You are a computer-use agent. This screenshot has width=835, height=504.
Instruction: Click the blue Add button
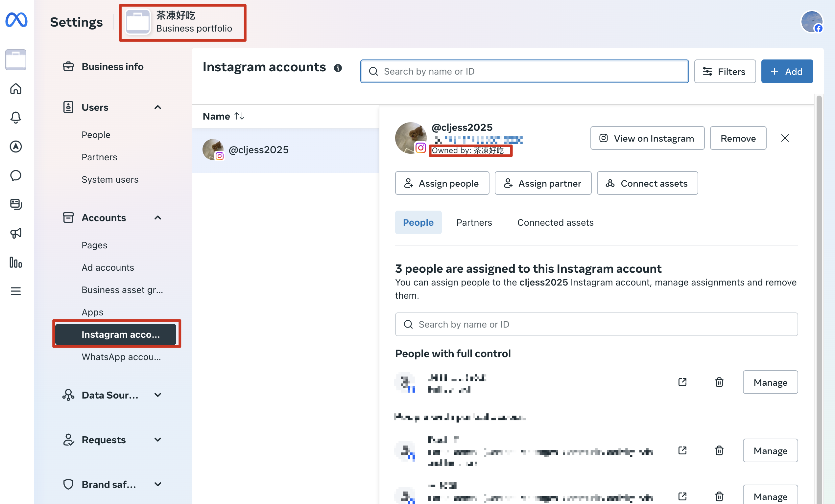[x=787, y=72]
